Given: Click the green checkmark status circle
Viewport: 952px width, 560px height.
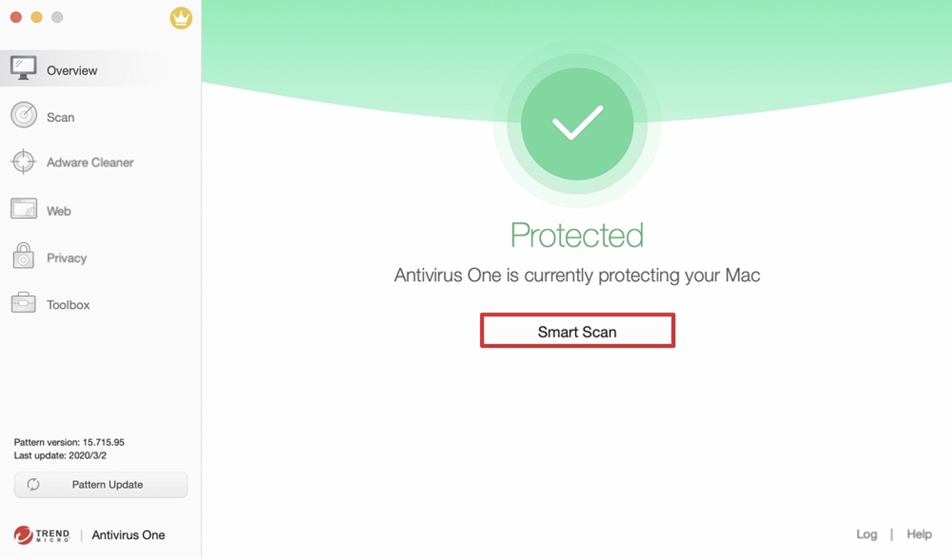Looking at the screenshot, I should tap(577, 126).
